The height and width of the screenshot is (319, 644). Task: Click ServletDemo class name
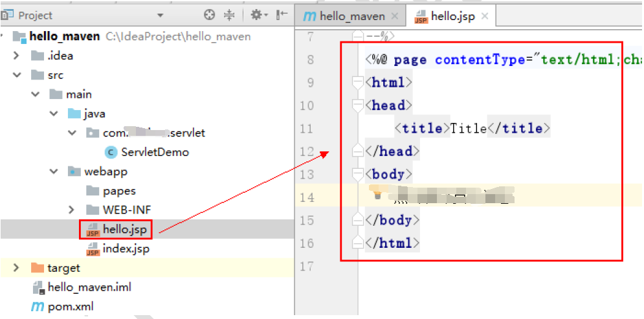[155, 152]
